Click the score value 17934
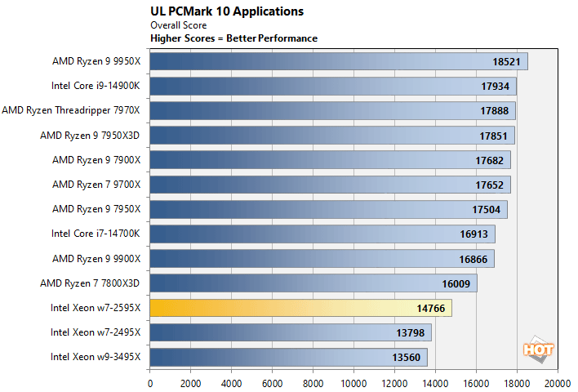The width and height of the screenshot is (578, 392). click(495, 87)
